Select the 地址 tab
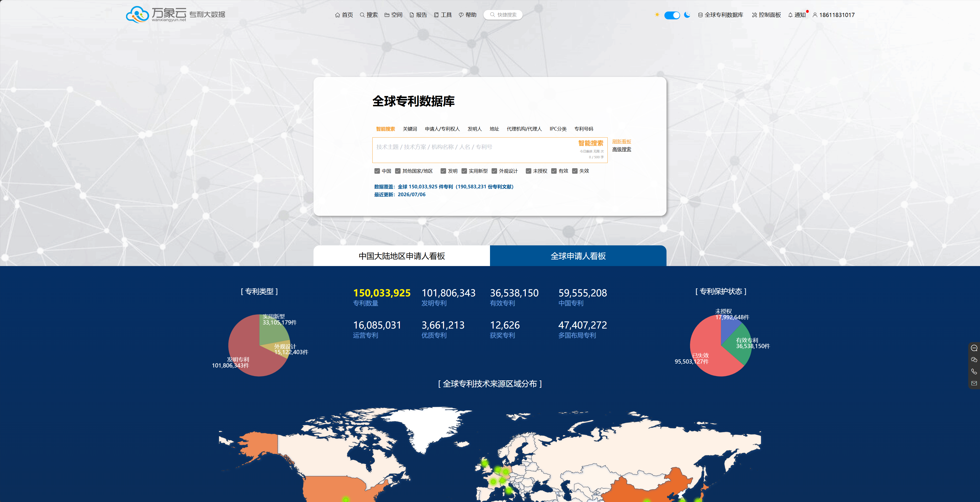 [494, 129]
